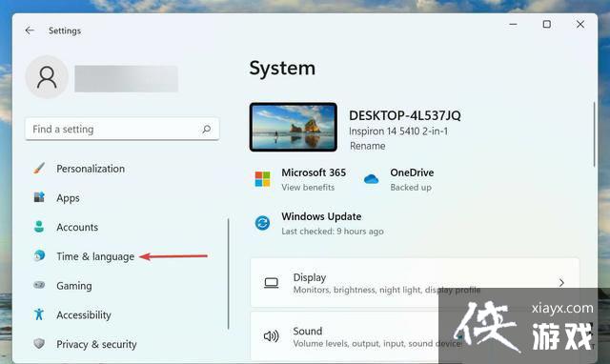Select Gaming in sidebar
610x364 pixels.
pyautogui.click(x=74, y=286)
